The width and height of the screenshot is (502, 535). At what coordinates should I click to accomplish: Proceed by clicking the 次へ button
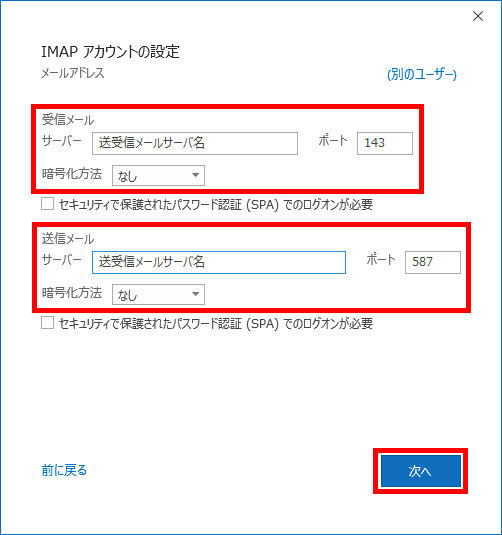click(x=420, y=471)
